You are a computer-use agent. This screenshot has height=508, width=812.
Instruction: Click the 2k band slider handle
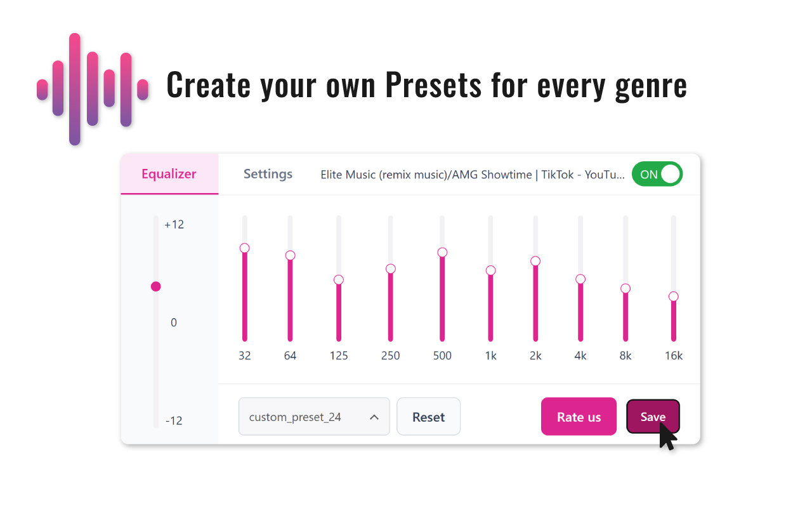pyautogui.click(x=535, y=261)
